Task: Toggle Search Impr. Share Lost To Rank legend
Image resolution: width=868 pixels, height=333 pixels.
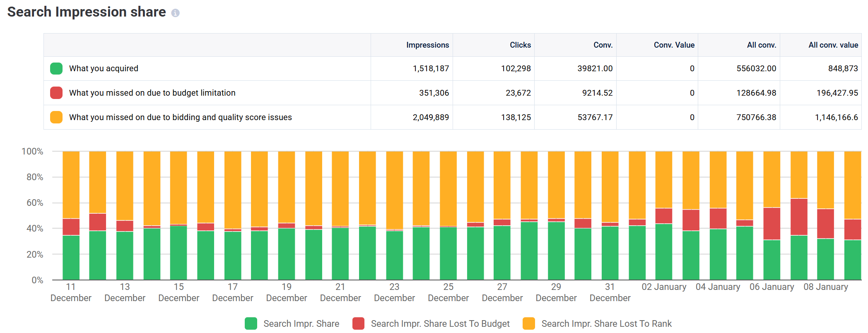Action: pos(597,323)
